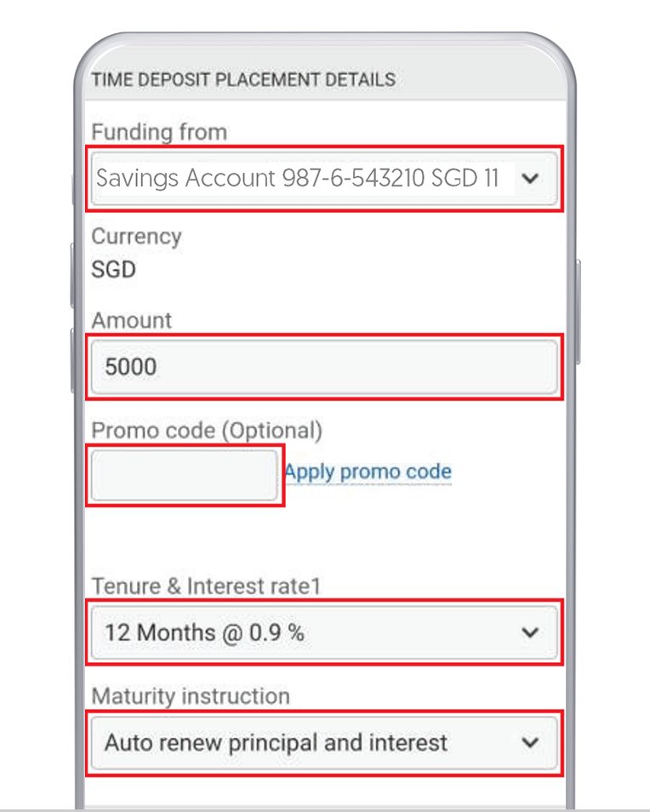This screenshot has height=812, width=650.
Task: Click chevron on 12 Months @ 0.9 % field
Action: pyautogui.click(x=530, y=632)
